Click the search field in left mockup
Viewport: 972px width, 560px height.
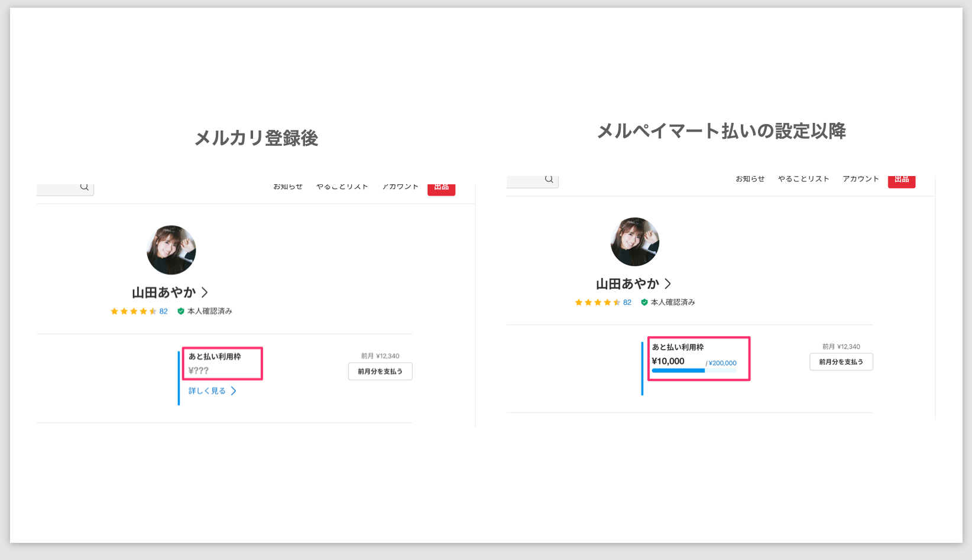[x=65, y=188]
